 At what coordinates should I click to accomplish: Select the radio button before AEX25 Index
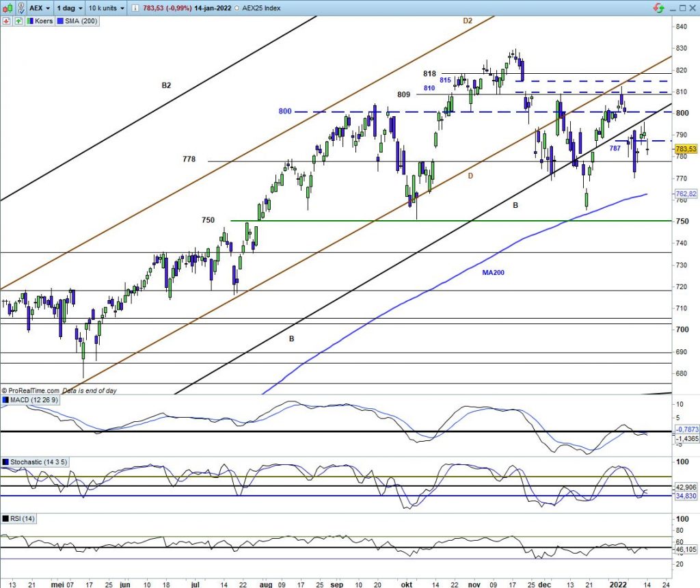pos(237,8)
